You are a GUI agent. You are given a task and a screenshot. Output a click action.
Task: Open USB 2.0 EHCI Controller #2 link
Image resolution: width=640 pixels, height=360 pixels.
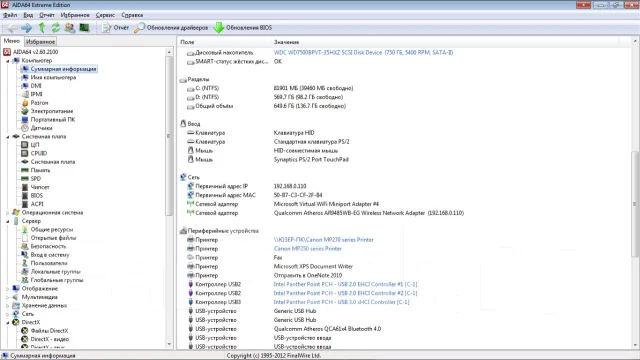tap(345, 293)
